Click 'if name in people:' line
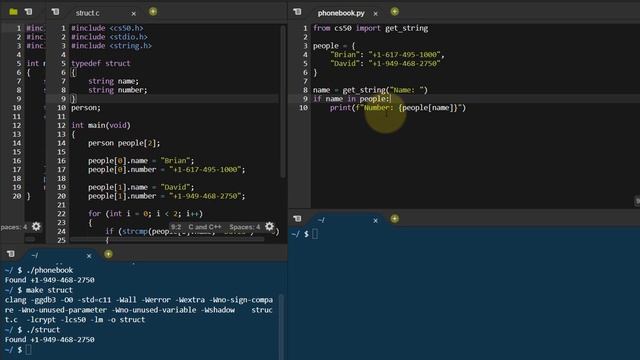Screen dimensions: 640x360 point(351,99)
